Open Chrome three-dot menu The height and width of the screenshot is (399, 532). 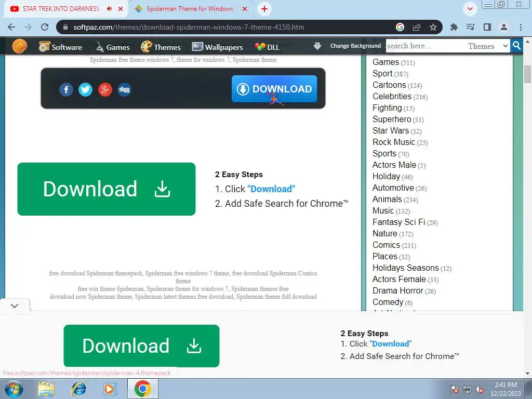coord(521,27)
